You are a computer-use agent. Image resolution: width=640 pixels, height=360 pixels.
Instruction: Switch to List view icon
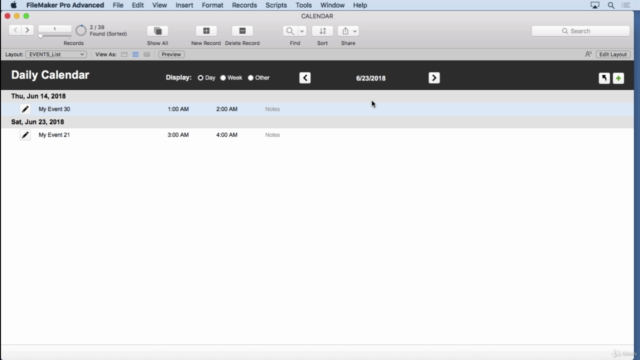coord(136,54)
